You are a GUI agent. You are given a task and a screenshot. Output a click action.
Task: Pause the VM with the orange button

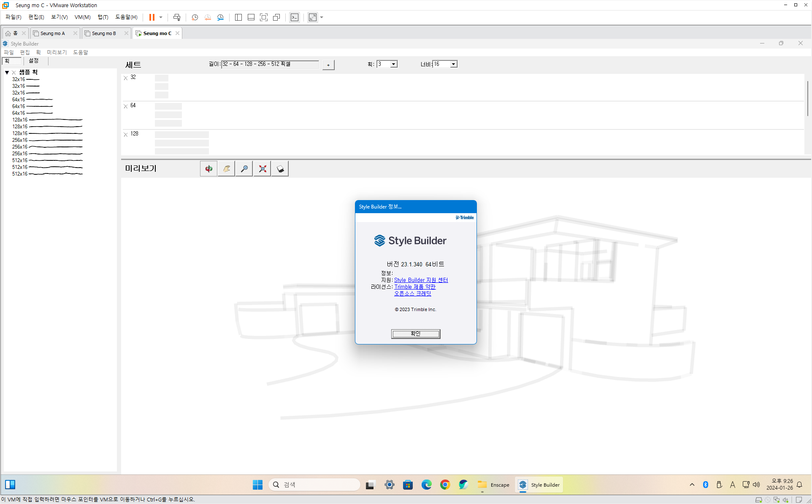(x=152, y=17)
